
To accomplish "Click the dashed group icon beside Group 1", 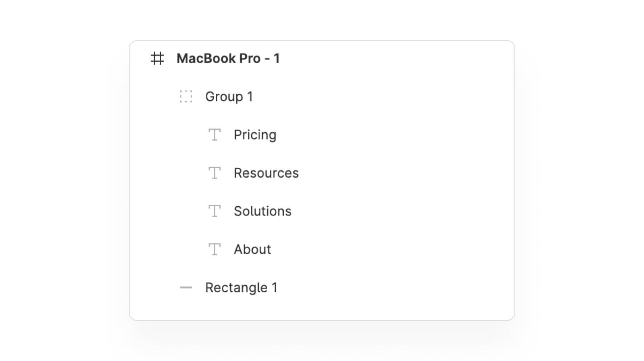I will click(186, 97).
